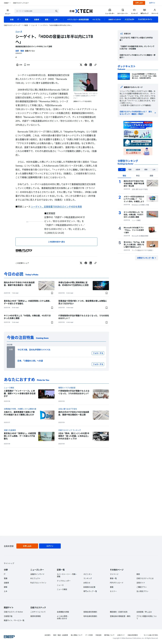This screenshot has height=644, width=162.
Task: Copy link icon in bottom share row
Action: pyautogui.click(x=95, y=263)
